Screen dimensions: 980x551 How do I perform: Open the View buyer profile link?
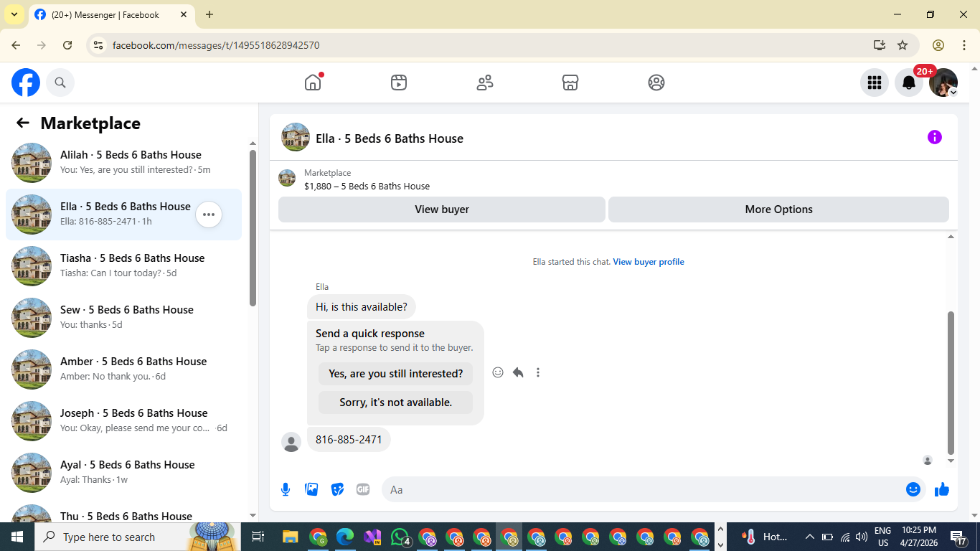click(x=649, y=262)
